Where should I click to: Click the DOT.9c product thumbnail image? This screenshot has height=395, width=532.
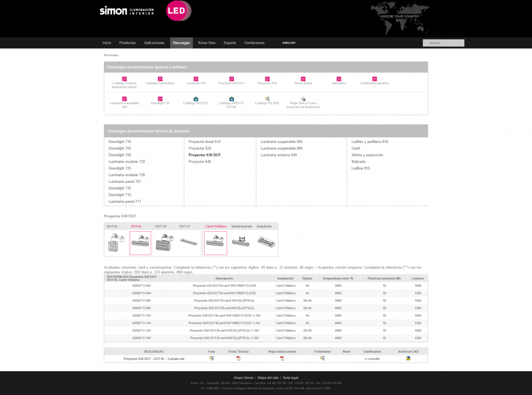(116, 243)
